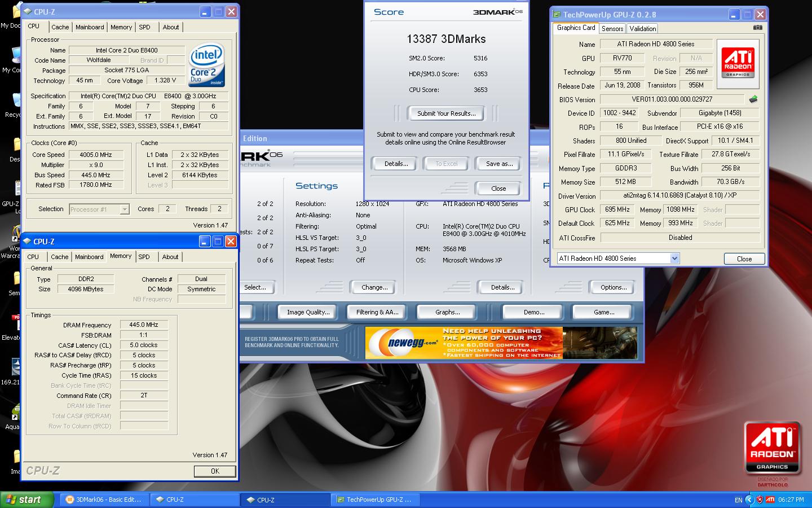Click the ATI Radeon Graphics wallpaper logo
This screenshot has height=508, width=812.
pos(772,447)
